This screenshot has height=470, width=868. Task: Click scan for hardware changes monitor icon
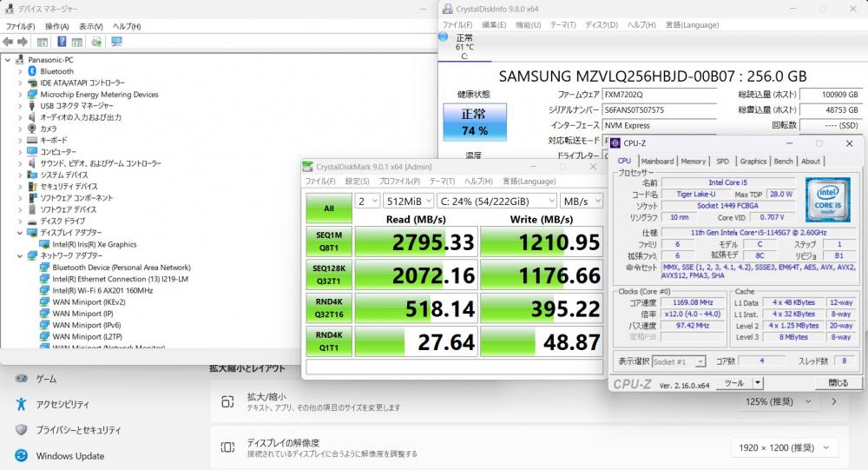(116, 41)
